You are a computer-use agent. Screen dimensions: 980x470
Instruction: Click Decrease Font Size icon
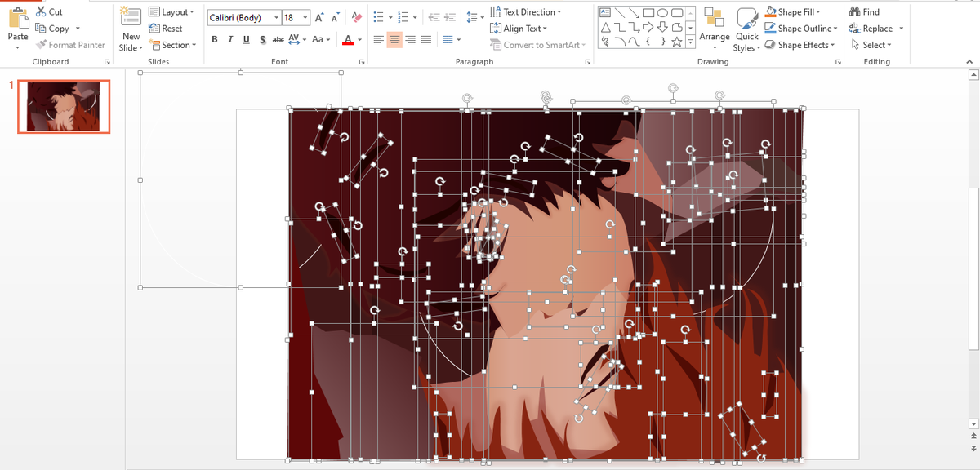pyautogui.click(x=336, y=17)
